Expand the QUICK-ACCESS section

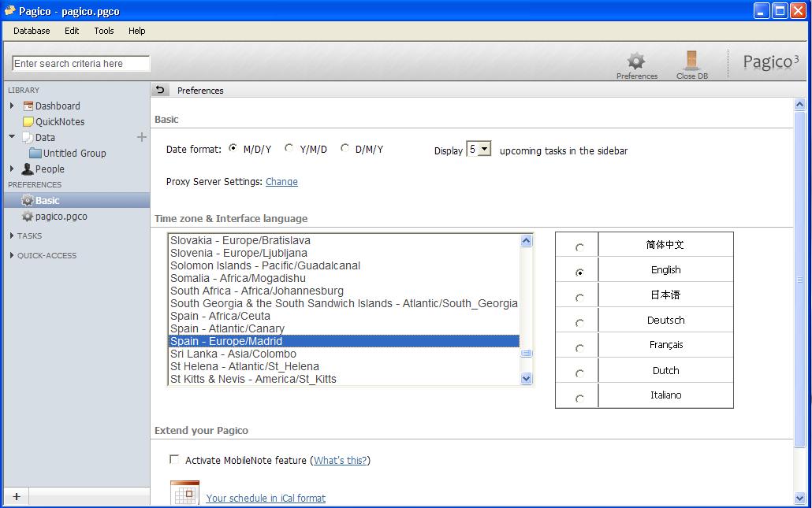pos(12,255)
